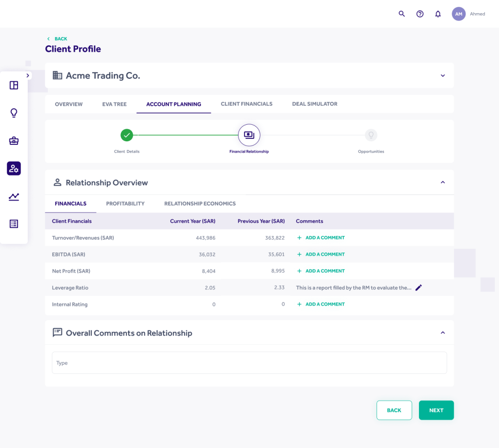Click the Overall Comments text field
Screen dimensions: 499x448
pyautogui.click(x=249, y=363)
